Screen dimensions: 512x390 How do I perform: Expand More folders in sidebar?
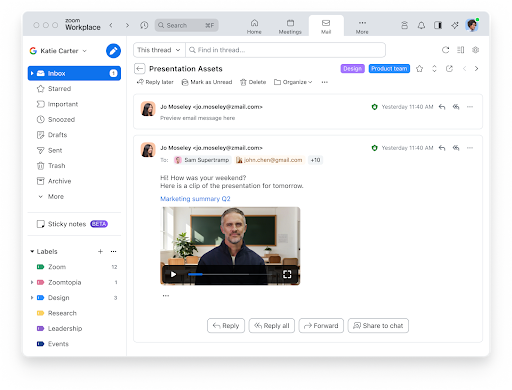pos(51,197)
